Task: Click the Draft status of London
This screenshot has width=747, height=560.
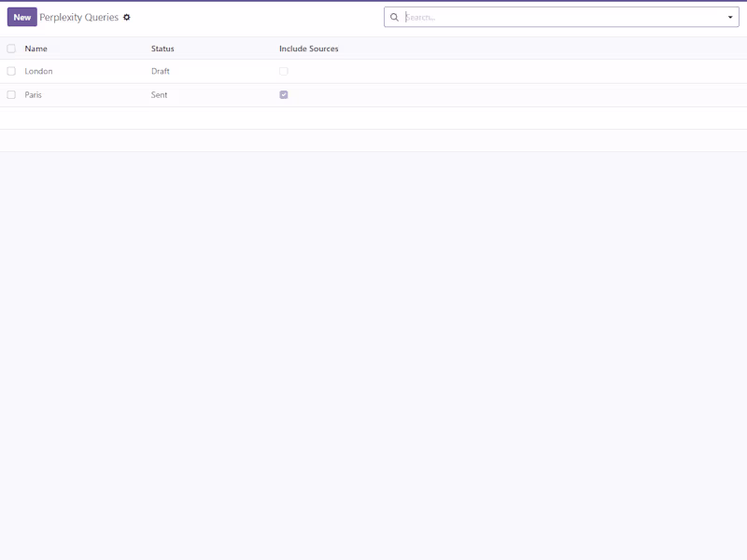Action: click(x=160, y=71)
